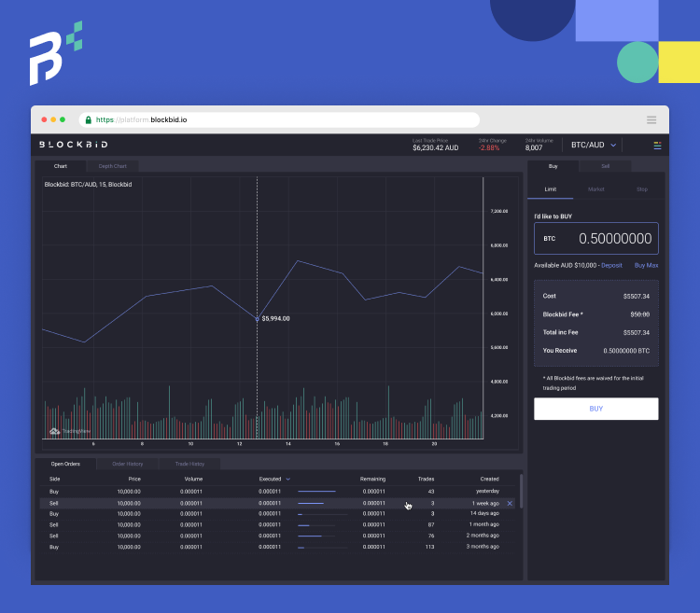Image resolution: width=700 pixels, height=613 pixels.
Task: Click progress bar of 3 months ago Buy order
Action: pyautogui.click(x=322, y=548)
